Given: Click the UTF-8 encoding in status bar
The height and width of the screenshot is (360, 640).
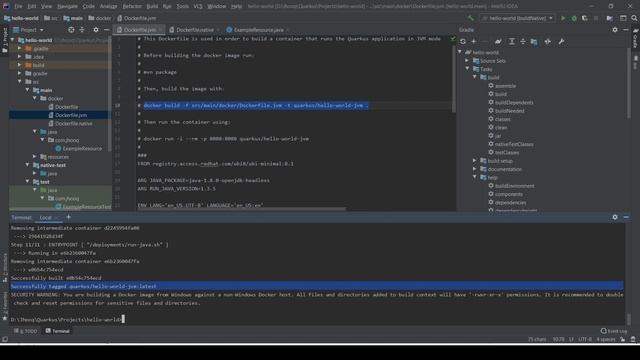Looking at the screenshot, I should (584, 339).
